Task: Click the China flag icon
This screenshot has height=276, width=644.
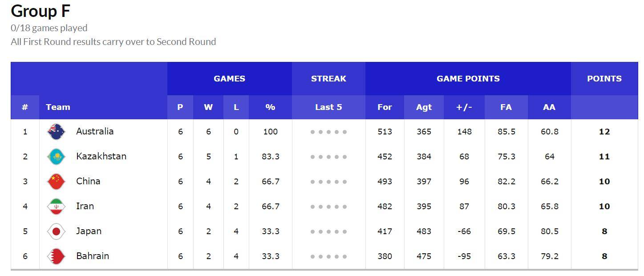Action: [x=56, y=182]
